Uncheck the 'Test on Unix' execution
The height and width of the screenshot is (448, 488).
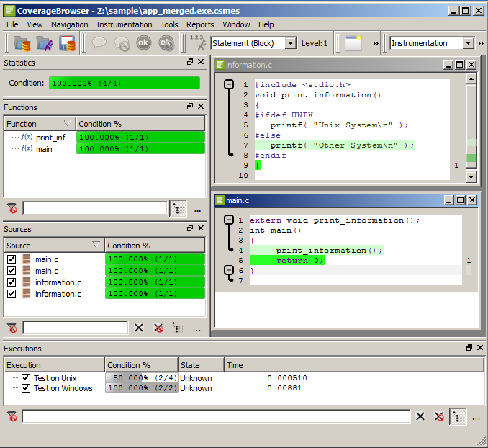[x=26, y=378]
